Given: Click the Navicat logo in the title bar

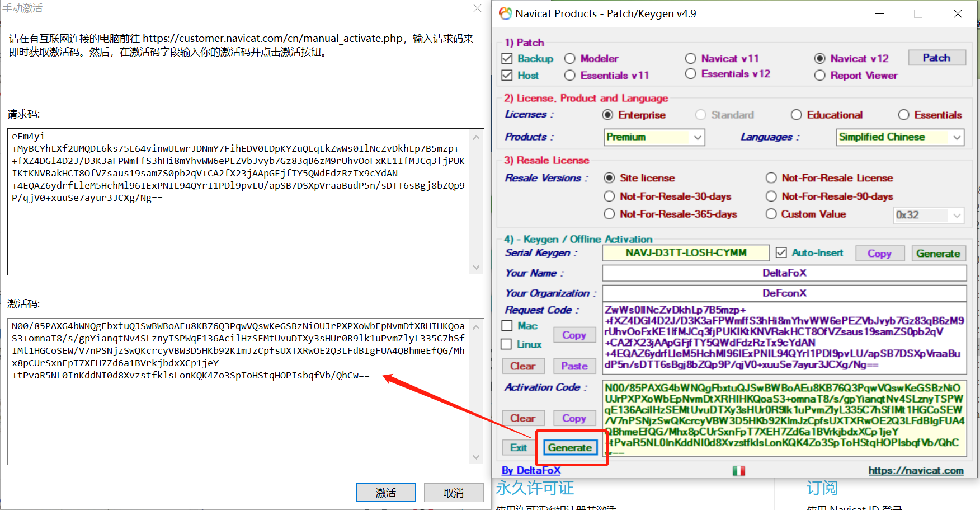Looking at the screenshot, I should [x=505, y=13].
